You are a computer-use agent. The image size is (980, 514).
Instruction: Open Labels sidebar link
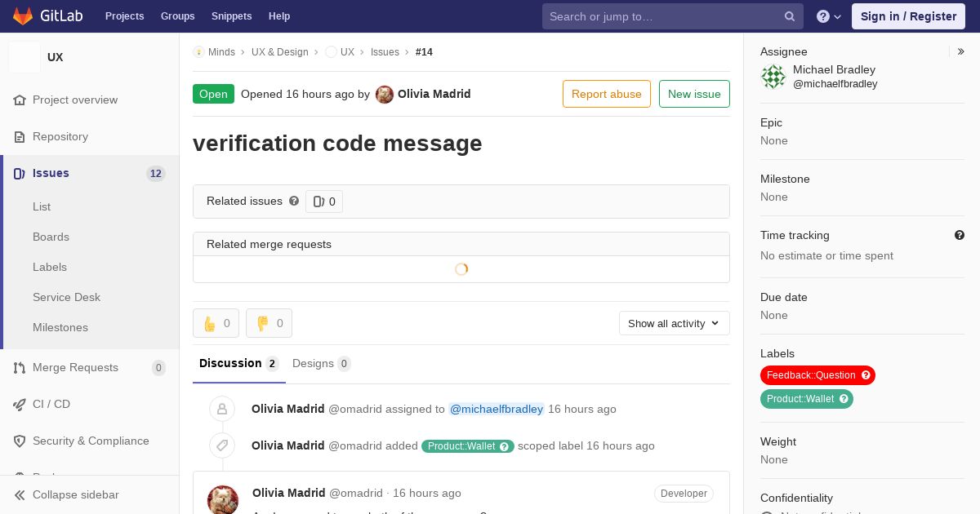coord(50,267)
